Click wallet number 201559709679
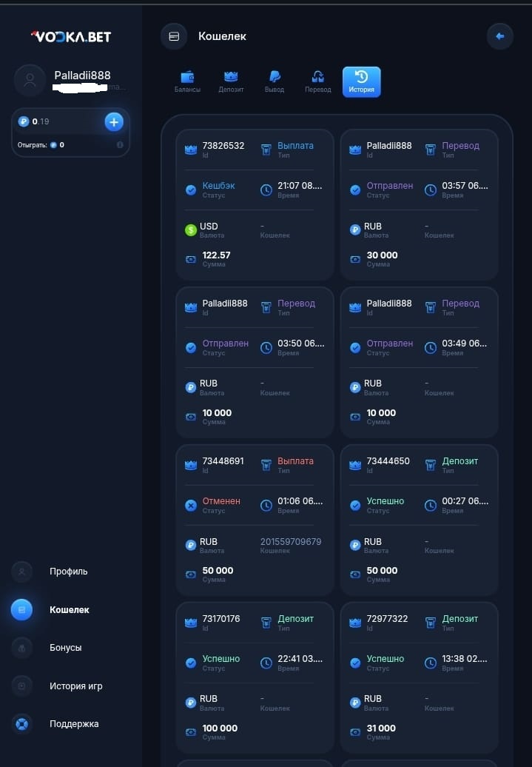Viewport: 532px width, 767px height. (x=291, y=542)
